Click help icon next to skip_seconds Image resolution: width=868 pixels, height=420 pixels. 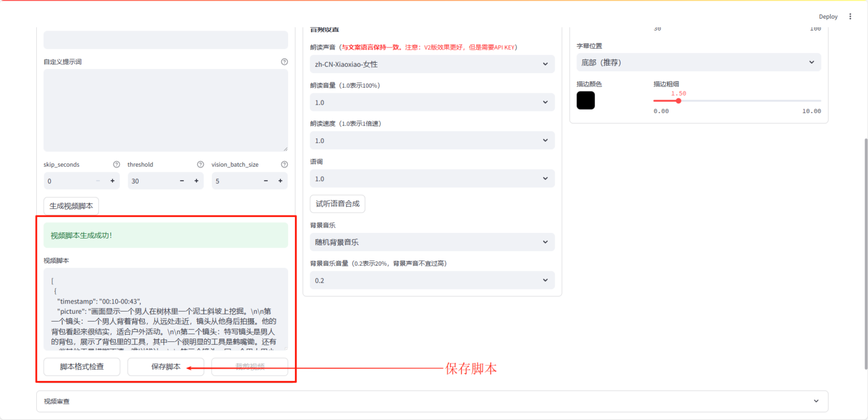tap(116, 164)
